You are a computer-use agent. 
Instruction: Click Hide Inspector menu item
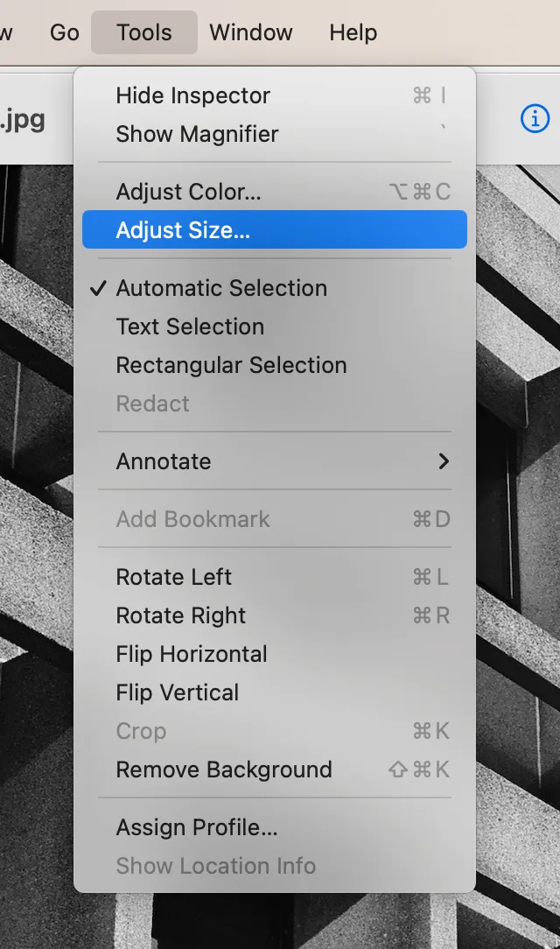[x=193, y=95]
